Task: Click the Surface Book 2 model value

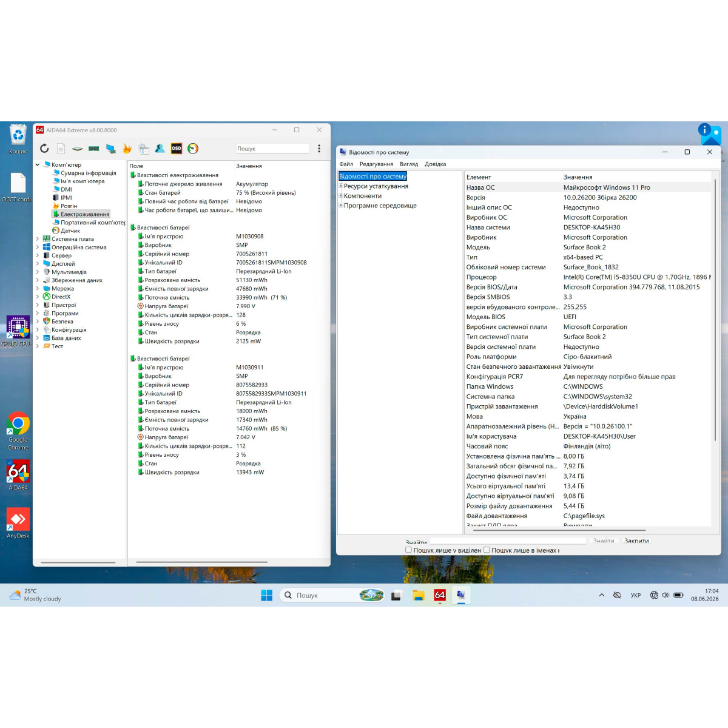Action: point(584,247)
